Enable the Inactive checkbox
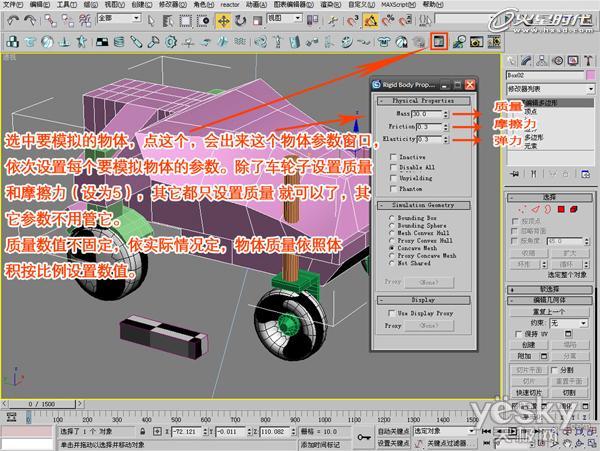Screen dimensions: 600x451 (x=393, y=157)
